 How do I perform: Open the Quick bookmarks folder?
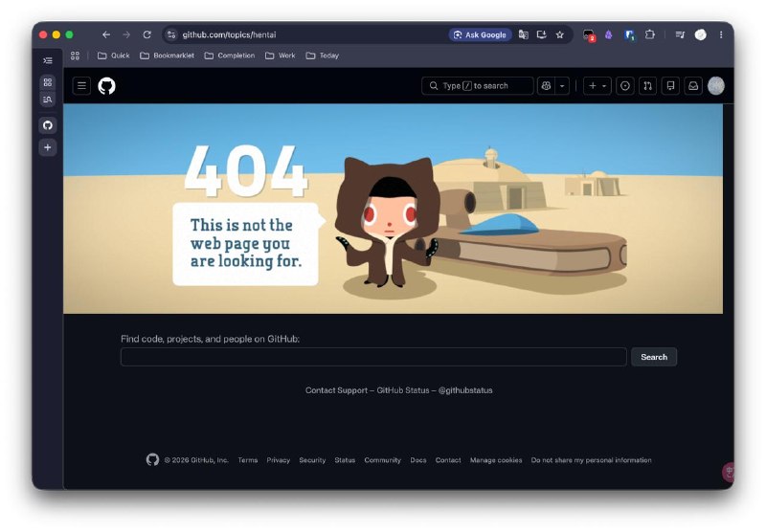113,55
